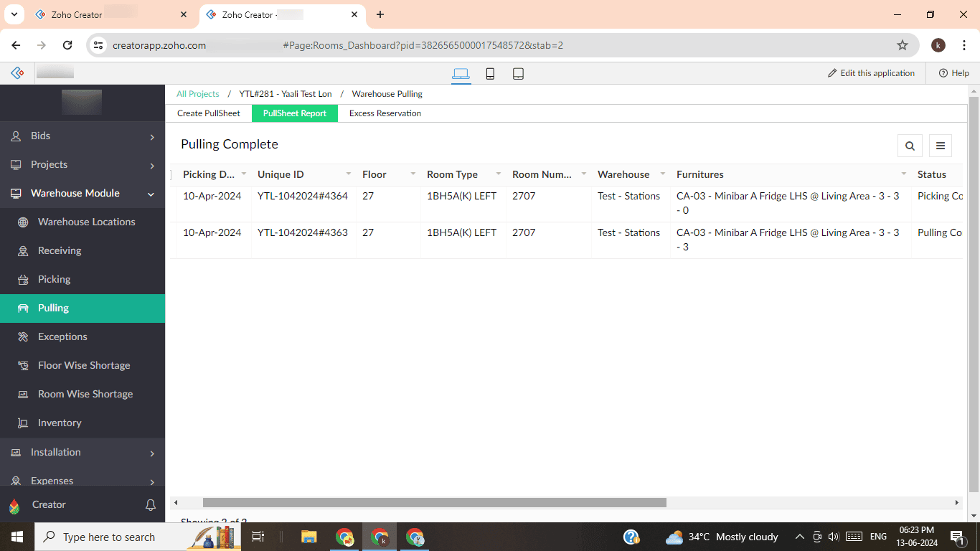Open the Floor column filter dropdown

click(x=413, y=174)
